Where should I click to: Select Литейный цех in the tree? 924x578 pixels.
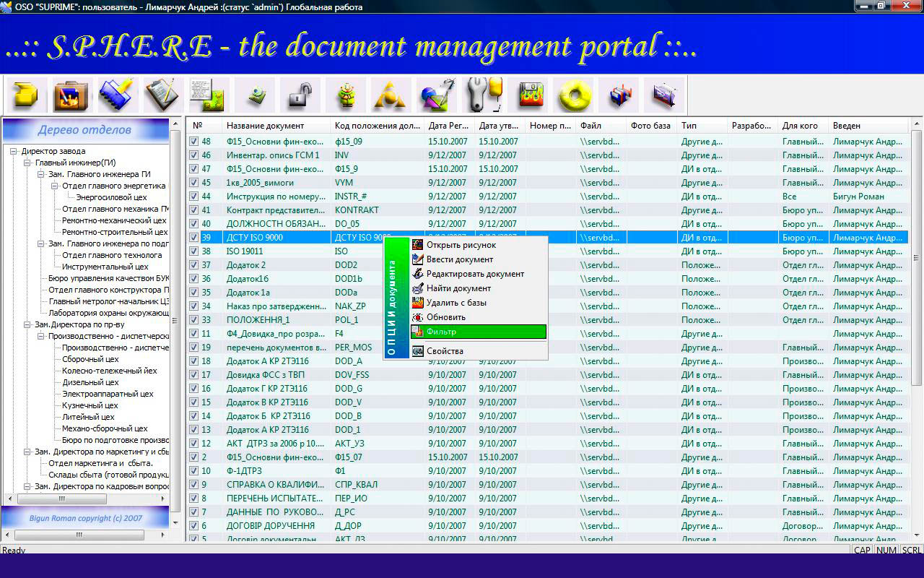[88, 417]
